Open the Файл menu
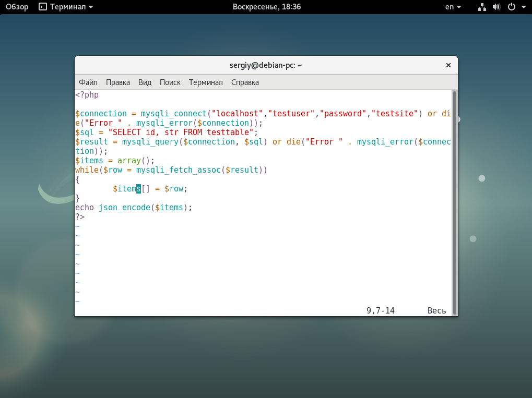The image size is (532, 398). point(88,82)
